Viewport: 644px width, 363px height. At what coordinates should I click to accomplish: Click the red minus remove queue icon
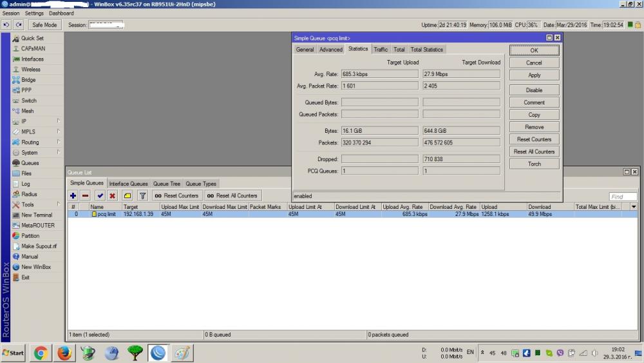(x=85, y=195)
